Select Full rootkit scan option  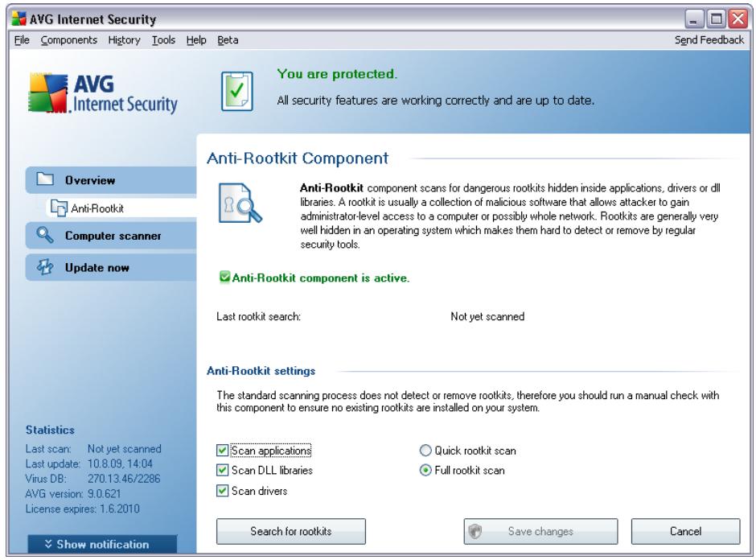coord(425,470)
